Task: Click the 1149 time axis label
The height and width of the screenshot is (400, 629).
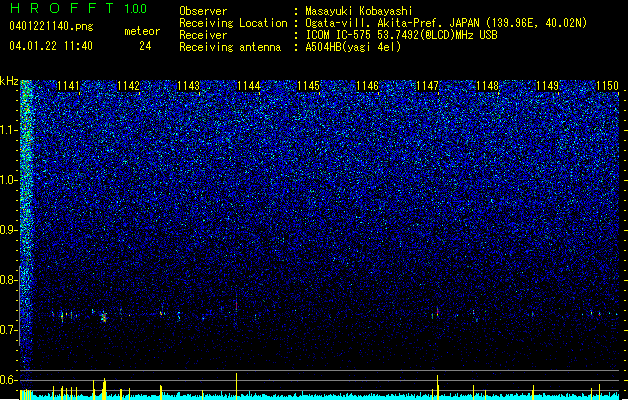Action: click(548, 86)
